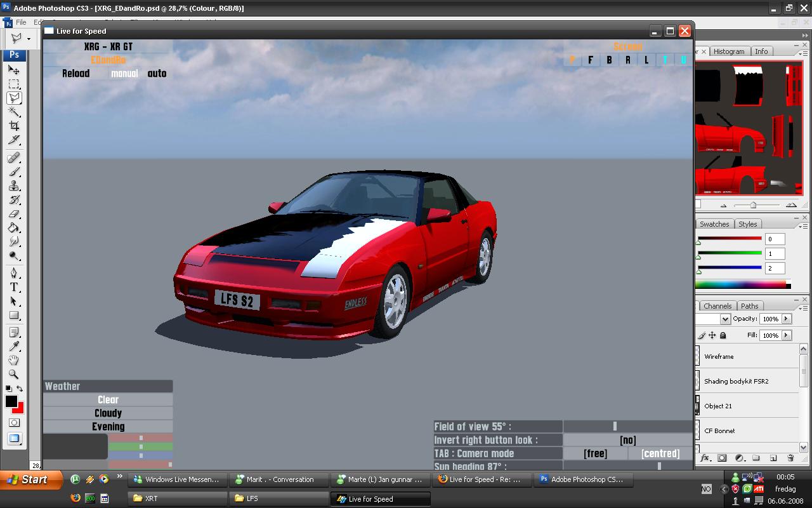Image resolution: width=812 pixels, height=508 pixels.
Task: Select the Clone Stamp tool
Action: [14, 186]
